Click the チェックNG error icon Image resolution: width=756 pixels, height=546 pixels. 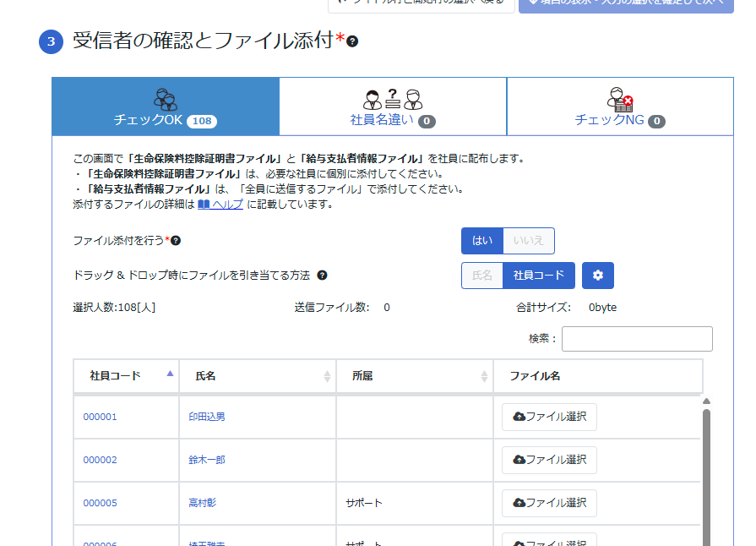point(620,99)
